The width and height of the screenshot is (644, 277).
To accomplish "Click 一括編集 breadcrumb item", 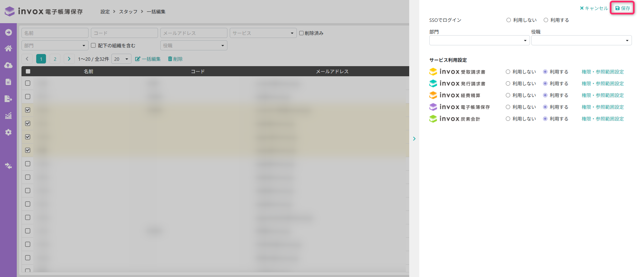I will pyautogui.click(x=156, y=12).
